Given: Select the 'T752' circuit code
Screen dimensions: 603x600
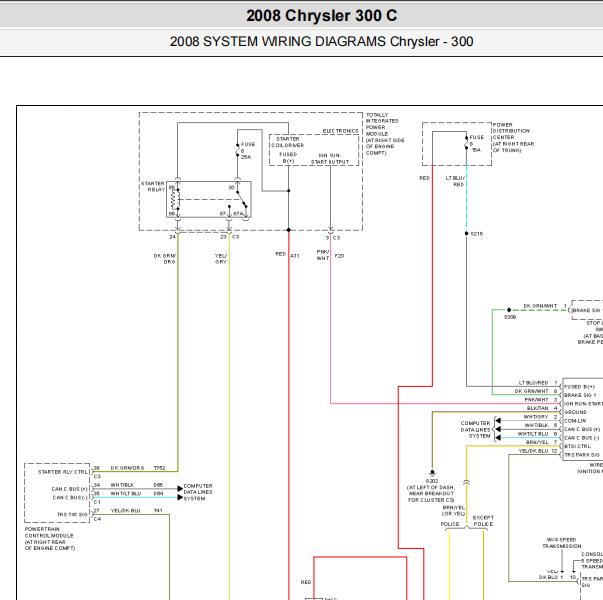Looking at the screenshot, I should 159,468.
